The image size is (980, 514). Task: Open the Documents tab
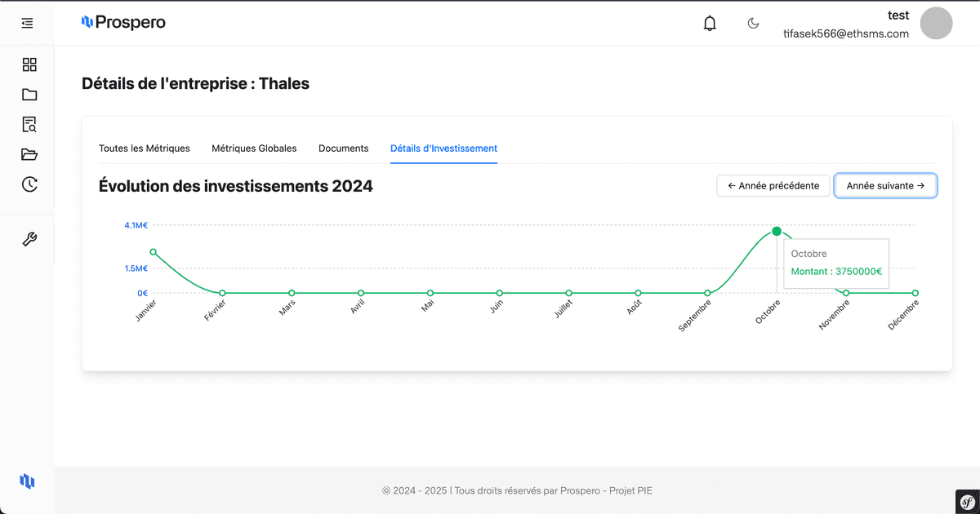pyautogui.click(x=343, y=148)
